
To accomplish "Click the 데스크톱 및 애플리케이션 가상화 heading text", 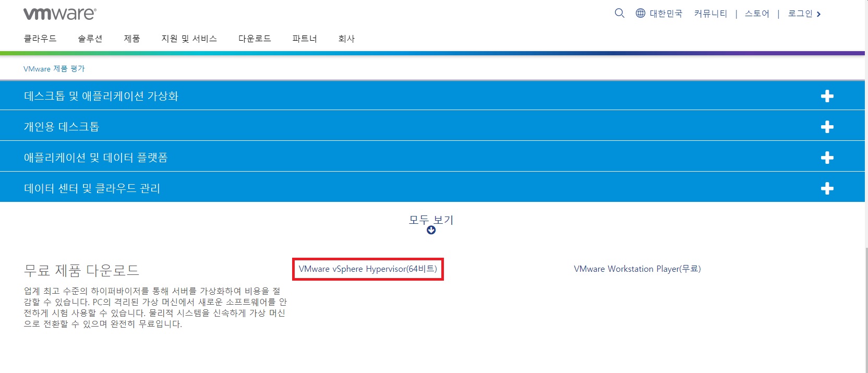I will click(101, 96).
